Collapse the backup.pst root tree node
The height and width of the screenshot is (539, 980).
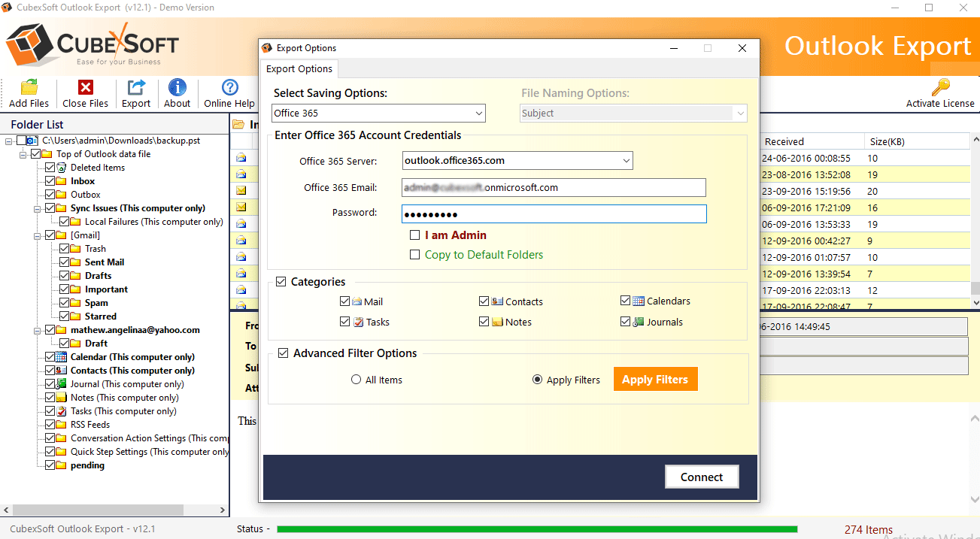coord(9,141)
